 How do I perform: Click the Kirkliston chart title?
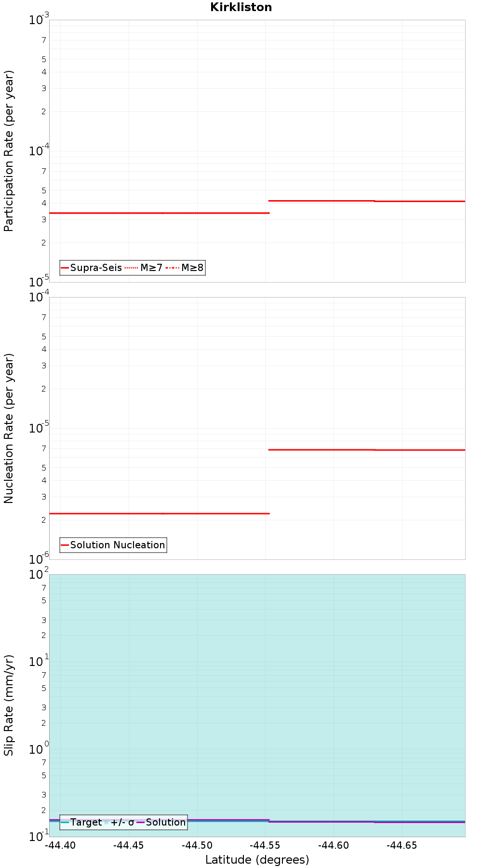[241, 7]
